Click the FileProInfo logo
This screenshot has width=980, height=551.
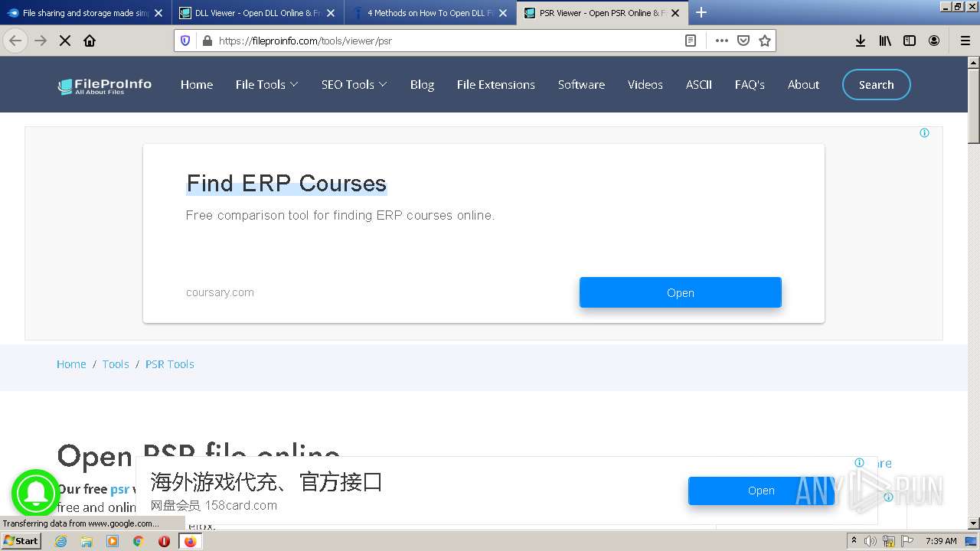(105, 86)
